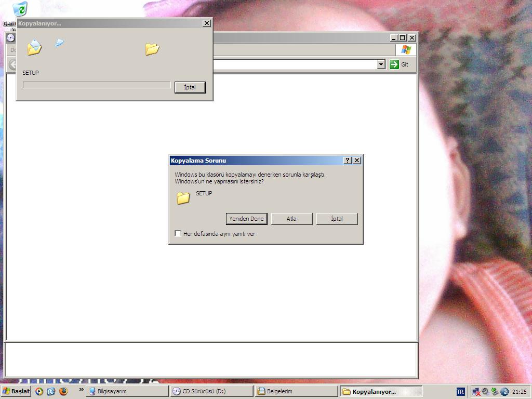Launch Windows Media Player from quick launch

39,391
